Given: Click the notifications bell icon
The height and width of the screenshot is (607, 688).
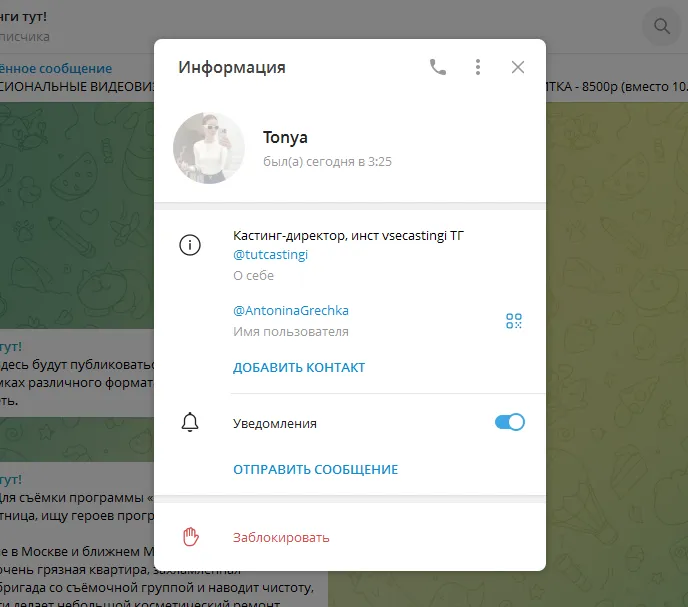Looking at the screenshot, I should point(190,422).
